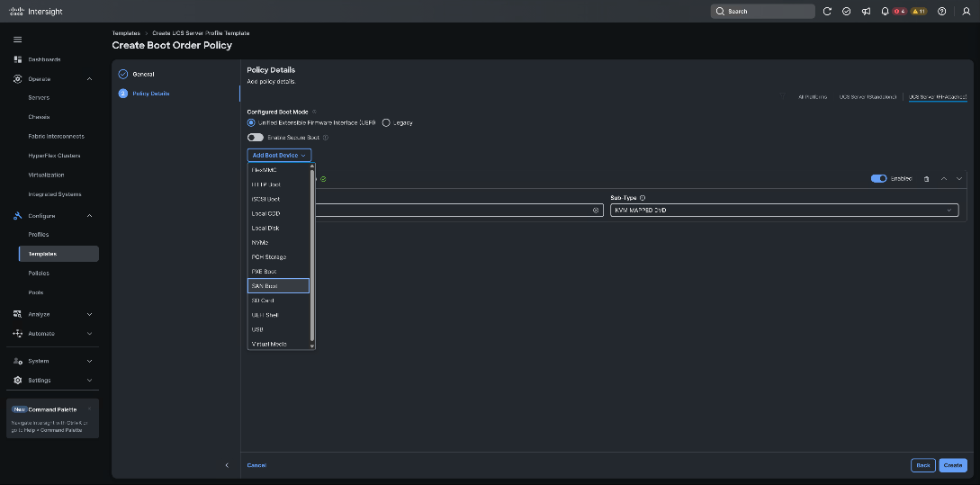Click the refresh icon in top bar

827,12
